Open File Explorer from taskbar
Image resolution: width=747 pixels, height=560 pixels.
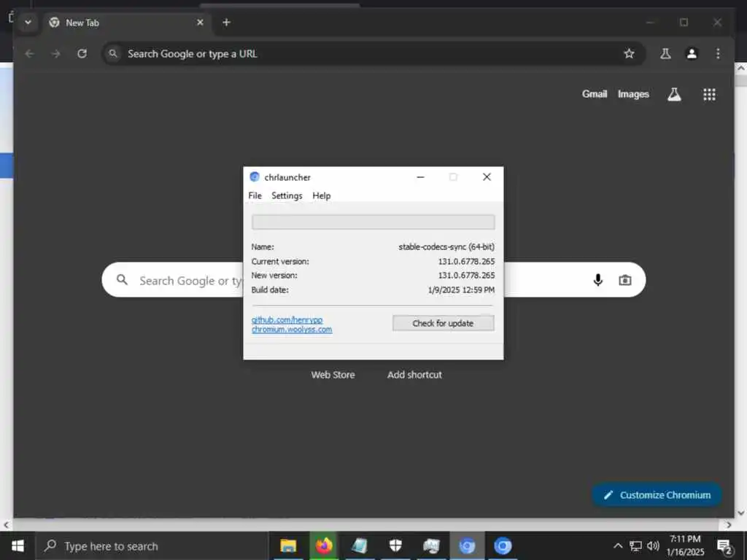(x=287, y=545)
